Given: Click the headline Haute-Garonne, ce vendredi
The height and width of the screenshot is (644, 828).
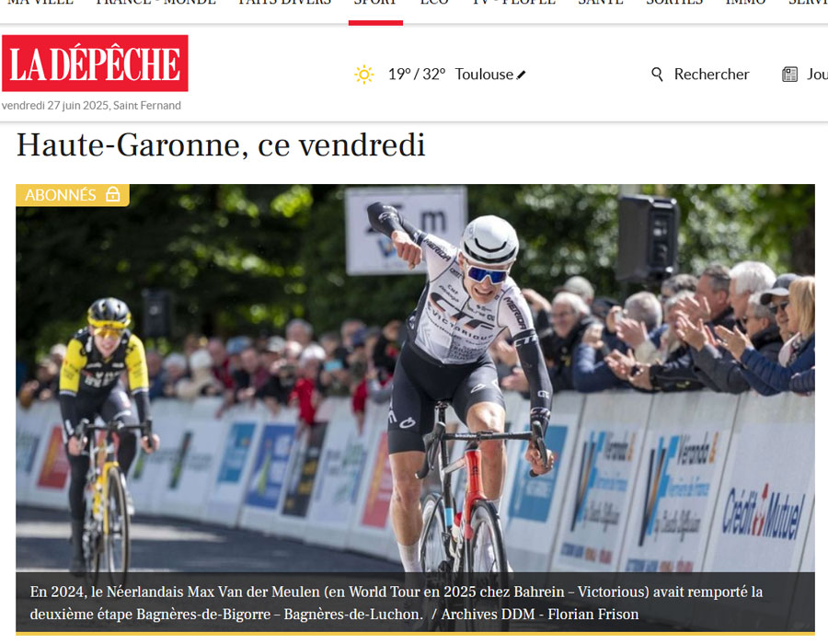Looking at the screenshot, I should coord(221,145).
